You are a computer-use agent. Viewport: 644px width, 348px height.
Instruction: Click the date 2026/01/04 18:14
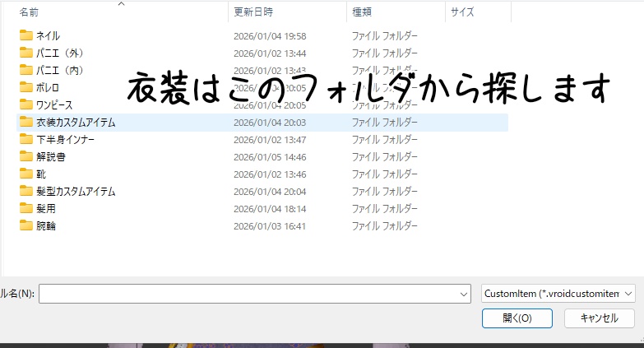pos(270,209)
